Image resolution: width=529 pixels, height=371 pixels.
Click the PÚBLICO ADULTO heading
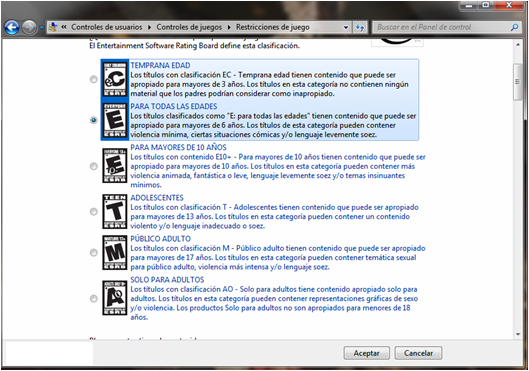pyautogui.click(x=161, y=238)
